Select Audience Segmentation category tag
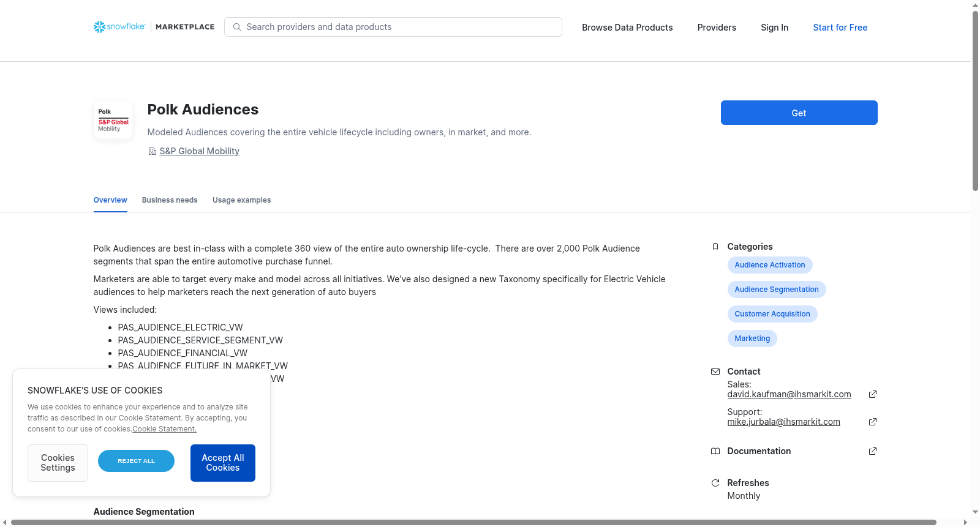Image resolution: width=980 pixels, height=527 pixels. click(x=777, y=290)
